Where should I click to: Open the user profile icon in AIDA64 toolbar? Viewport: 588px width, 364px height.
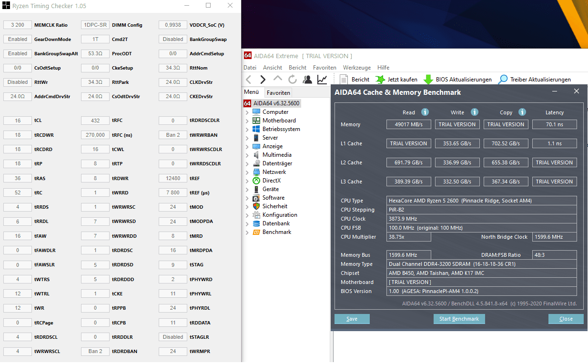coord(308,79)
